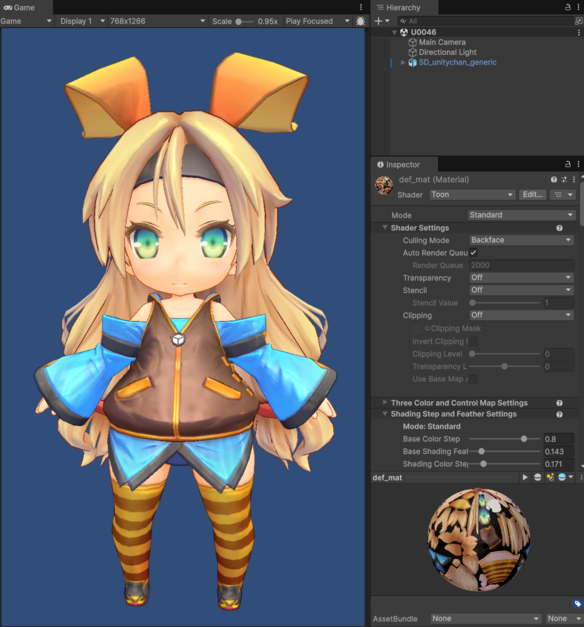Toggle Invert Clipping Mask checkbox
Viewport: 584px width, 627px height.
pyautogui.click(x=473, y=341)
